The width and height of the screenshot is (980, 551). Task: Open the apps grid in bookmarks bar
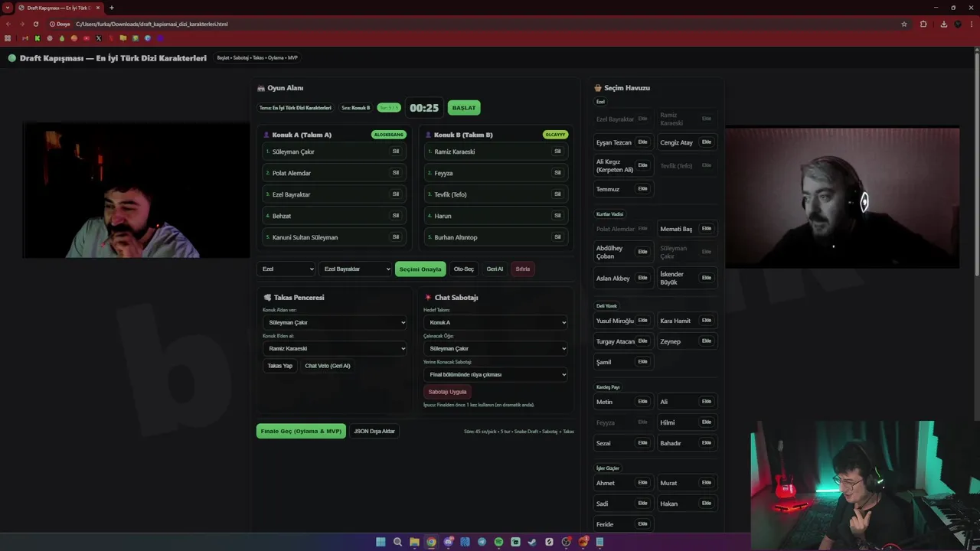8,38
